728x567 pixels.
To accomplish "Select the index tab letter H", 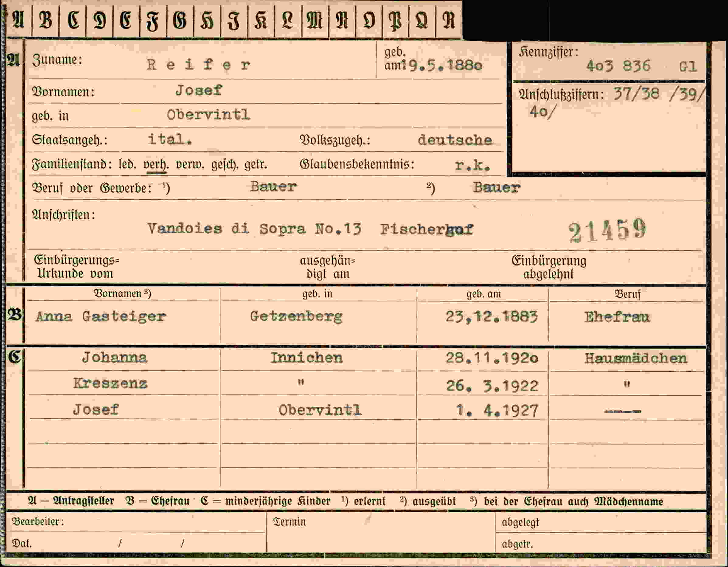I will (207, 21).
